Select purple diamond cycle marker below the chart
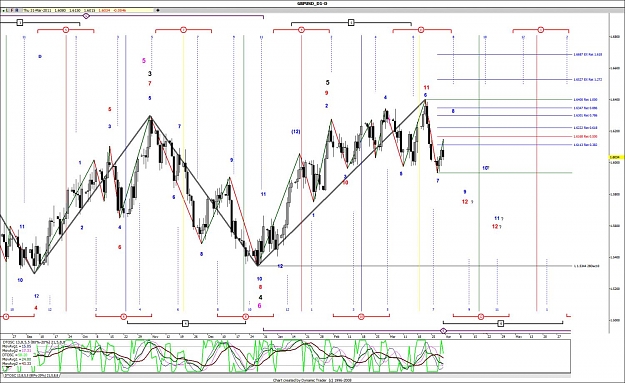The height and width of the screenshot is (383, 625). (x=444, y=330)
